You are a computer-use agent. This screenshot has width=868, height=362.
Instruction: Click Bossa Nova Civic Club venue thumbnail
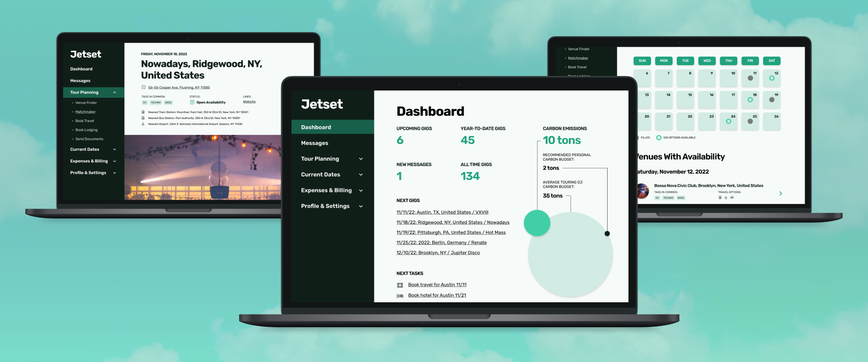pos(642,191)
